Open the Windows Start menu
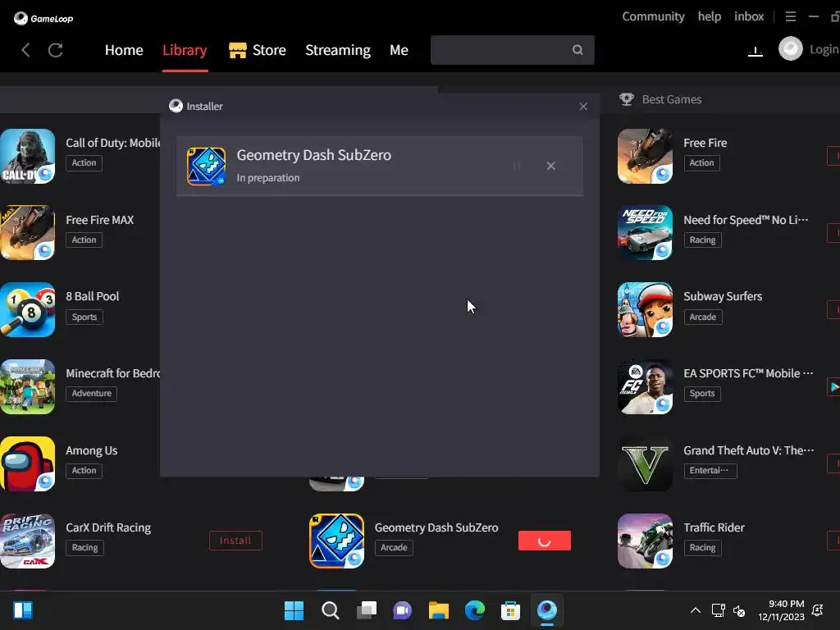840x630 pixels. point(294,610)
